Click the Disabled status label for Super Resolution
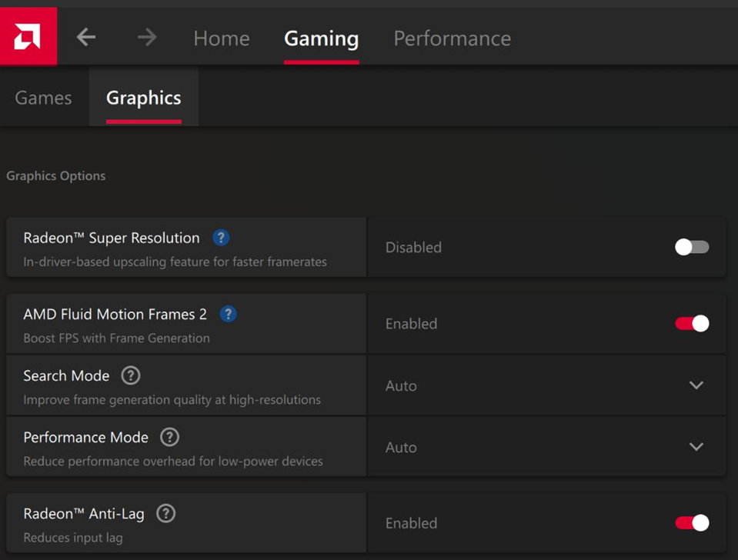 (413, 247)
